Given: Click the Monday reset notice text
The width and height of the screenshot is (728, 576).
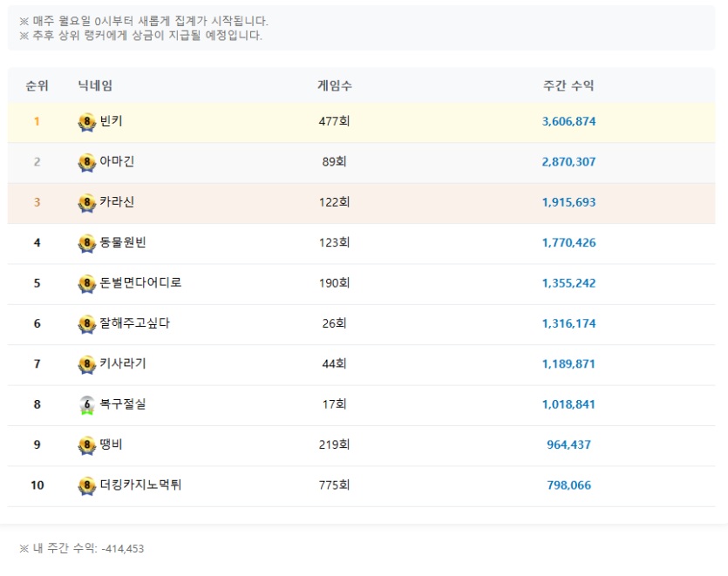Looking at the screenshot, I should [x=144, y=21].
